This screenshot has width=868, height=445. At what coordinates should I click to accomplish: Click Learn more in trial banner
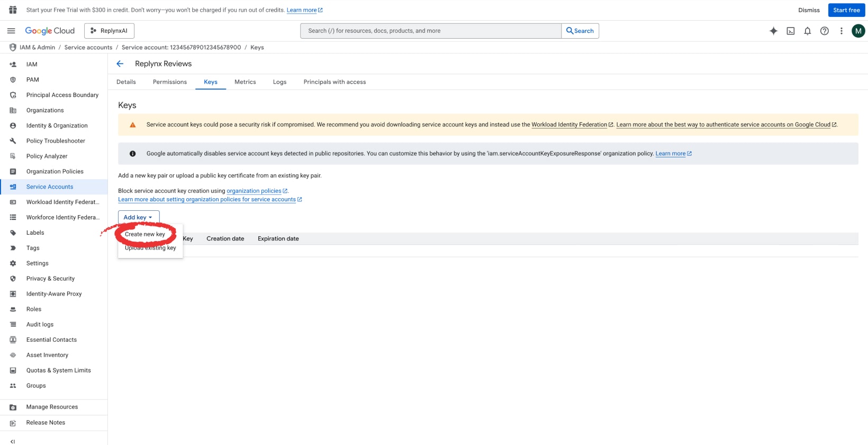coord(304,10)
